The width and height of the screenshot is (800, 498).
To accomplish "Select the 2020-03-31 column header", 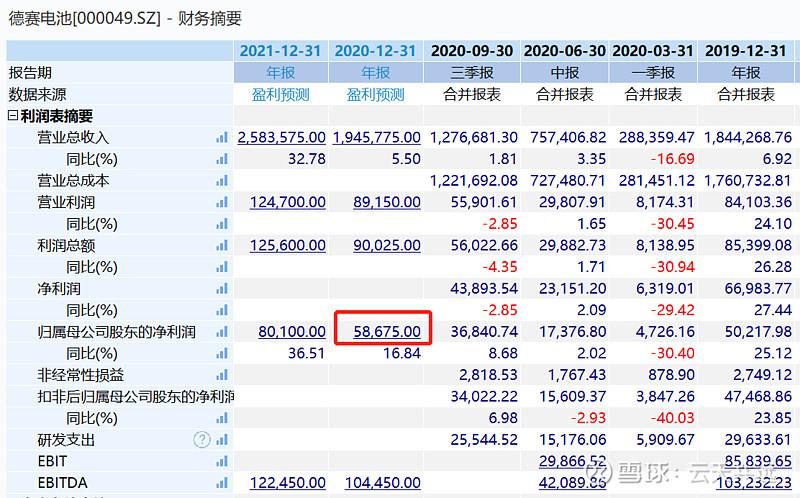I will [653, 51].
